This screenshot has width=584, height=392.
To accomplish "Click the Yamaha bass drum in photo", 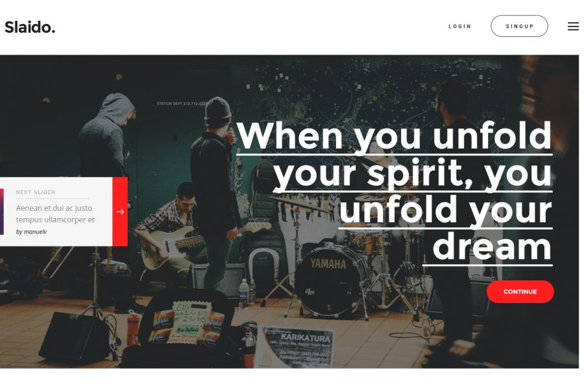I will 329,280.
